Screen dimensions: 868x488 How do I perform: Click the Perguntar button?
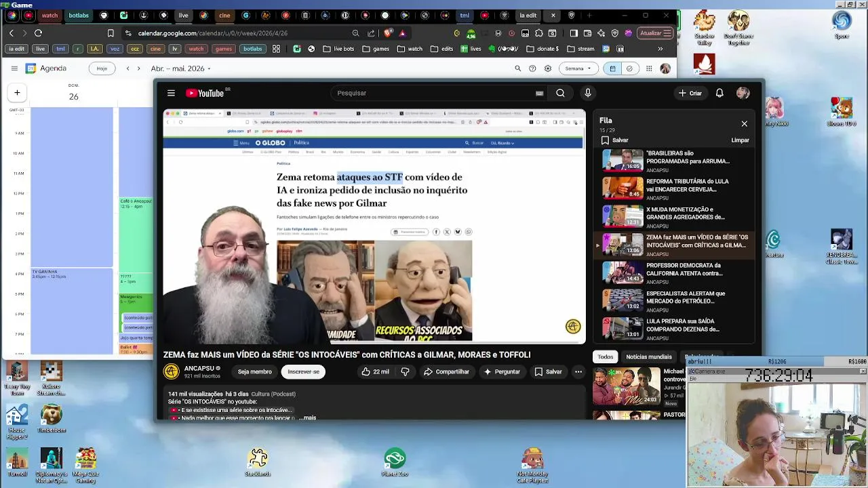point(501,371)
